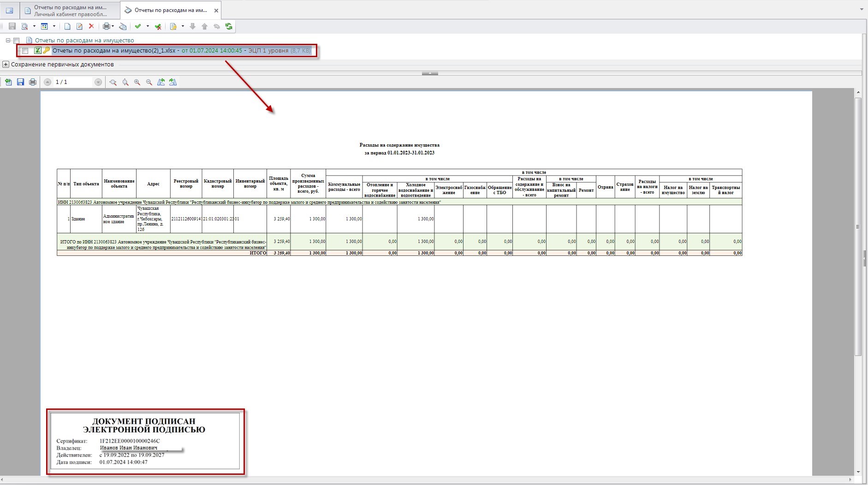This screenshot has height=485, width=868.
Task: Expand the signature dropdown arrow
Action: point(183,27)
